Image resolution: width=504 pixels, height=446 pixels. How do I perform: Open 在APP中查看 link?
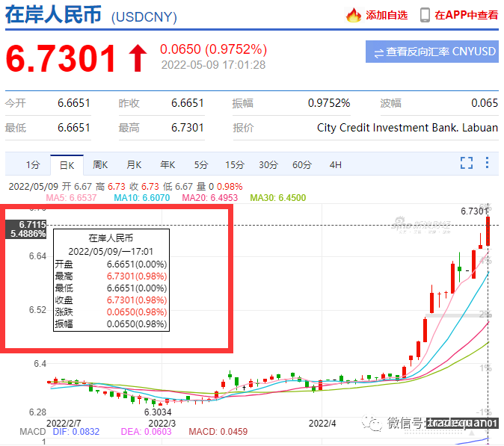466,15
